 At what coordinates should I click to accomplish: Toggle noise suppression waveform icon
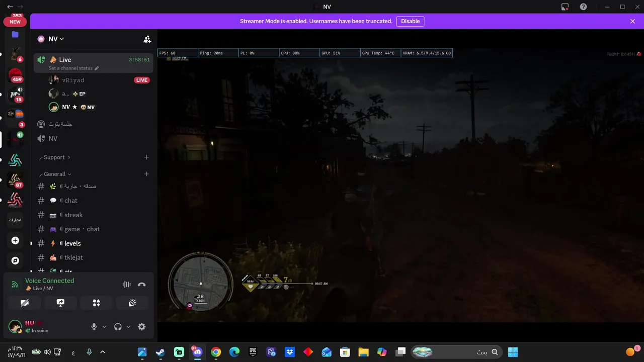[126, 285]
